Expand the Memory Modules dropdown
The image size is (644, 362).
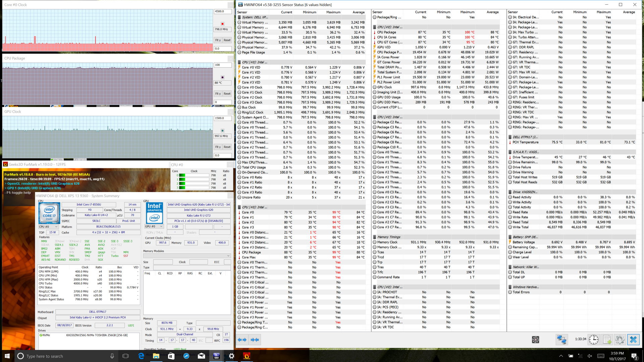(187, 256)
